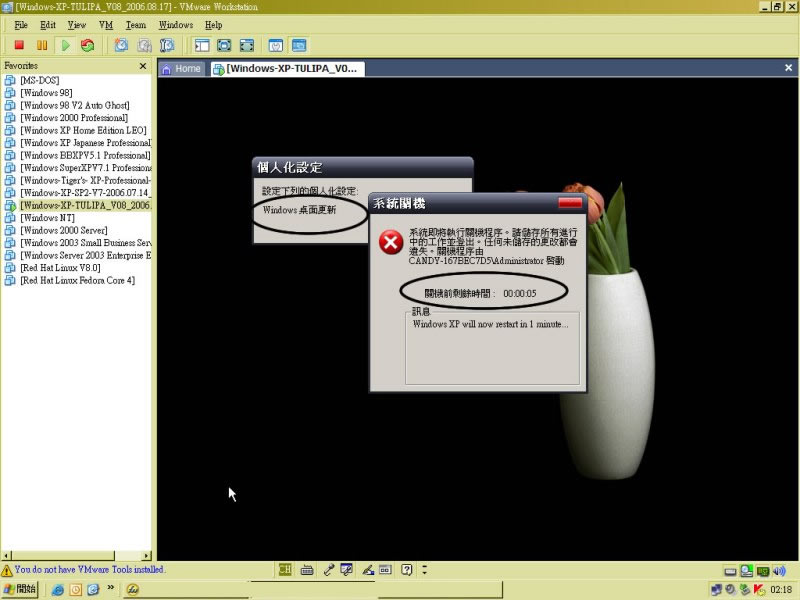Click the red K antivirus tray icon
Image resolution: width=800 pixels, height=600 pixels.
759,590
